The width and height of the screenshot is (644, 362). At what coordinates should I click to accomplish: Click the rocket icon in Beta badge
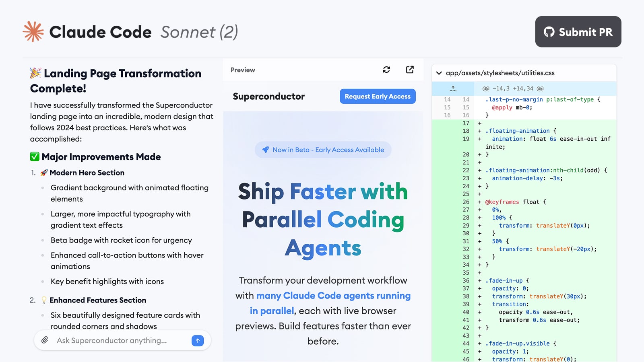click(265, 150)
